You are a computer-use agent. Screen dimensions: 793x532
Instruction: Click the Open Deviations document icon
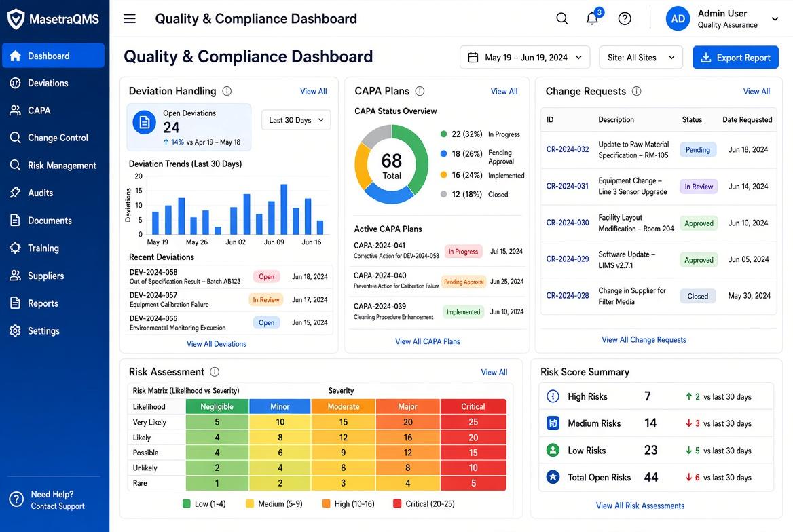click(x=144, y=122)
